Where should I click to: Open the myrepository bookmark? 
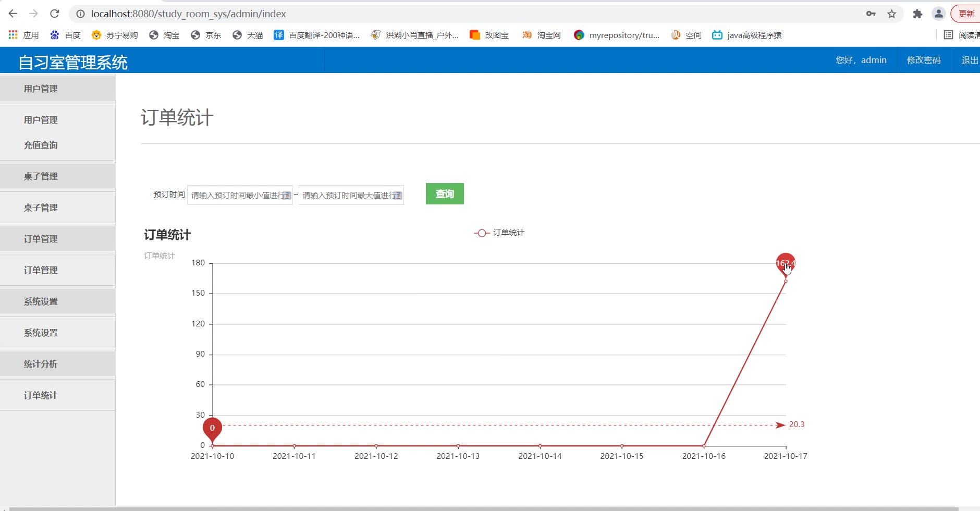(x=617, y=35)
